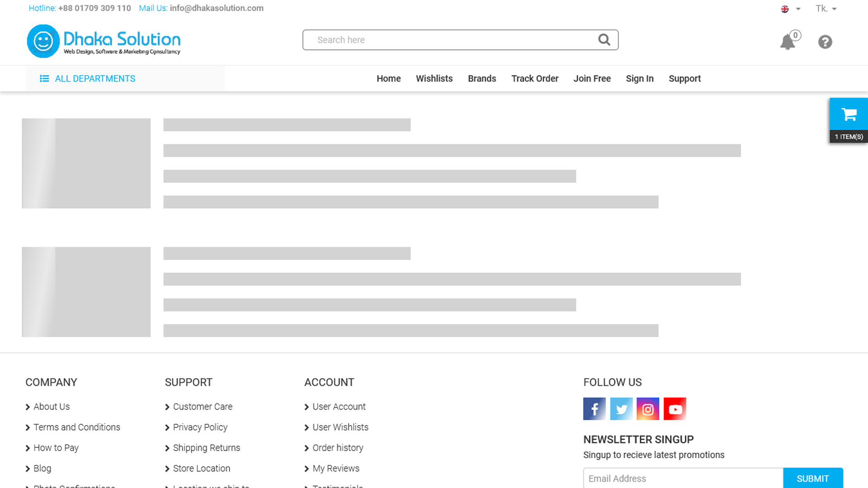Click the hotline phone number

(x=94, y=8)
